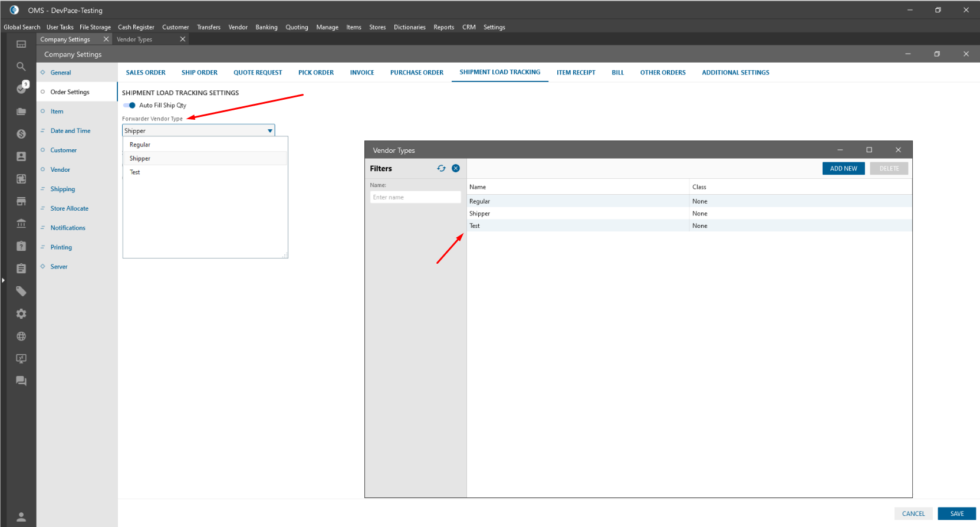Open the CRM menu
This screenshot has height=527, width=980.
point(469,27)
